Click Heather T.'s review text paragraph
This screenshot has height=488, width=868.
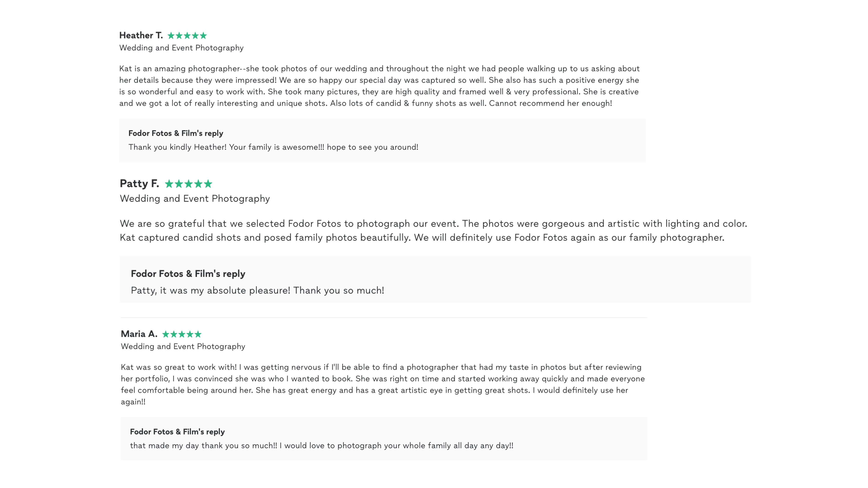[380, 86]
